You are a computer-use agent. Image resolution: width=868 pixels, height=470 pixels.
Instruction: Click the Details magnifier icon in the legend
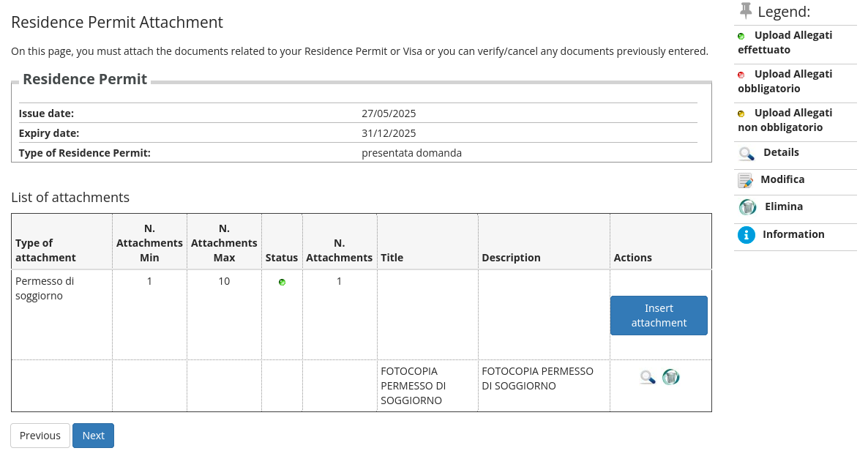(747, 154)
